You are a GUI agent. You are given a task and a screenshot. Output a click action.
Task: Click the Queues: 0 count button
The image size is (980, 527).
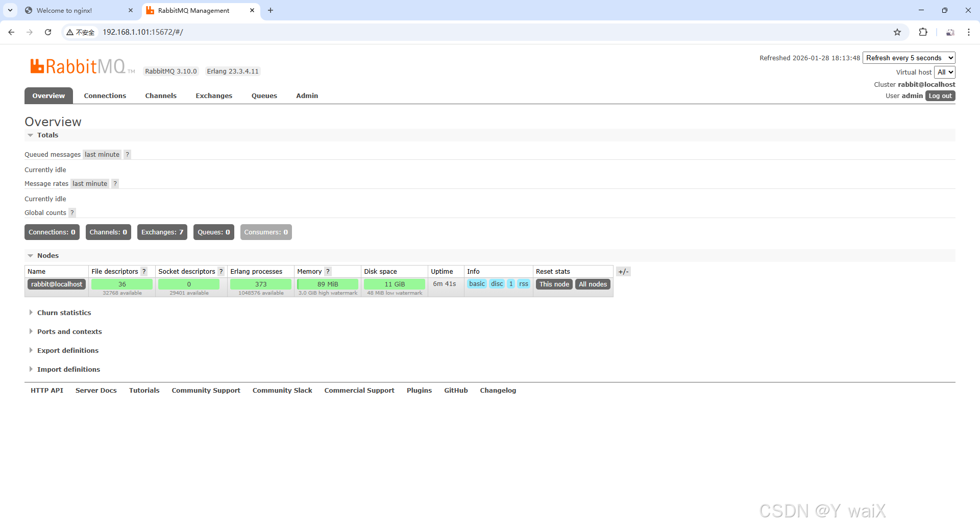[x=214, y=232]
